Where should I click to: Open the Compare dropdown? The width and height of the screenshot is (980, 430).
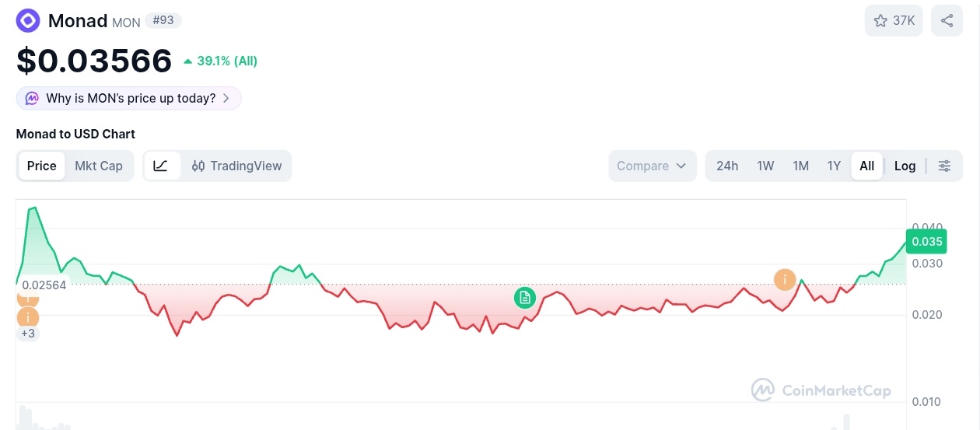[x=651, y=166]
